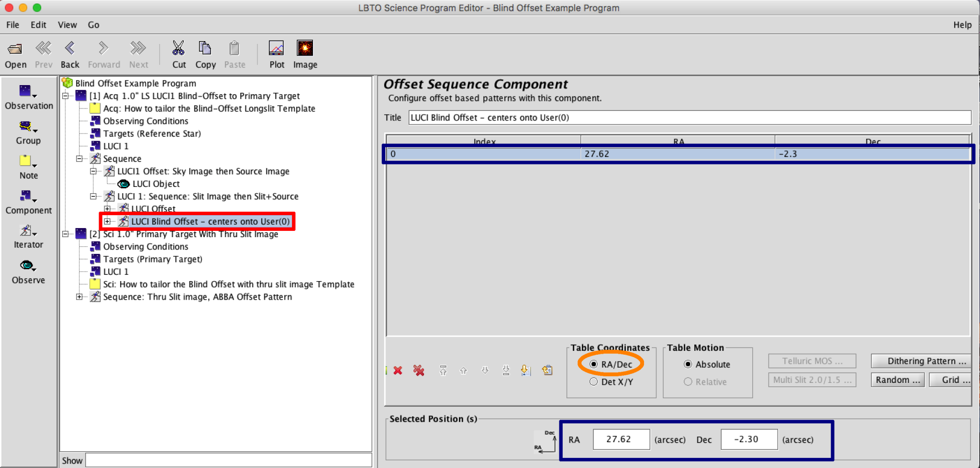
Task: Click the Next double-arrow icon
Action: pos(138,48)
